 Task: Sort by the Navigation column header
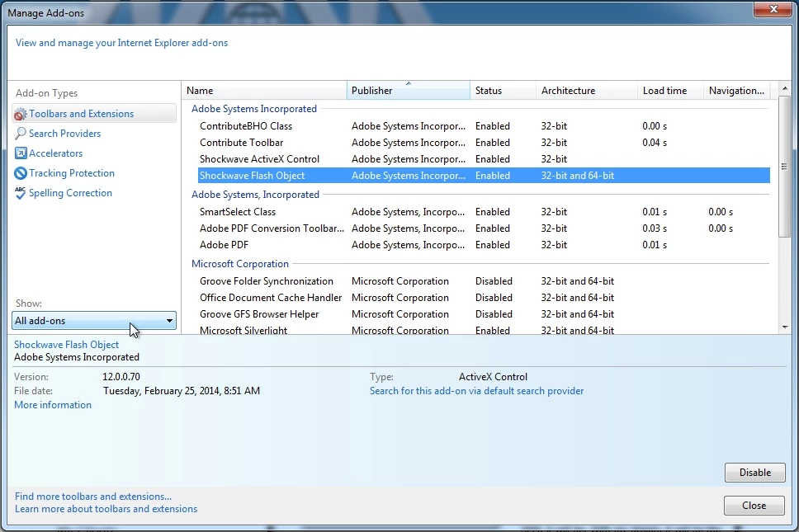(x=737, y=91)
